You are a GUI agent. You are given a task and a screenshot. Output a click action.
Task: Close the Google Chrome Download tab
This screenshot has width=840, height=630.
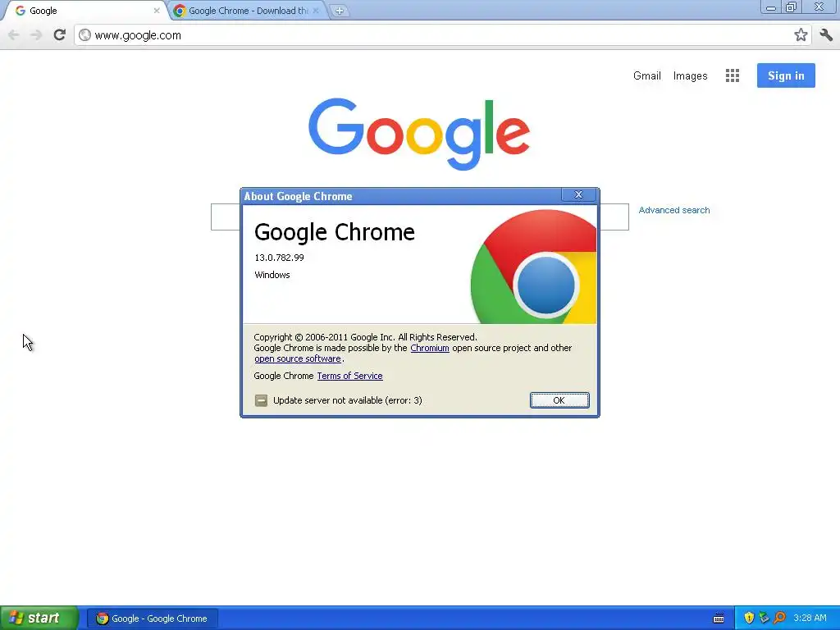click(316, 11)
